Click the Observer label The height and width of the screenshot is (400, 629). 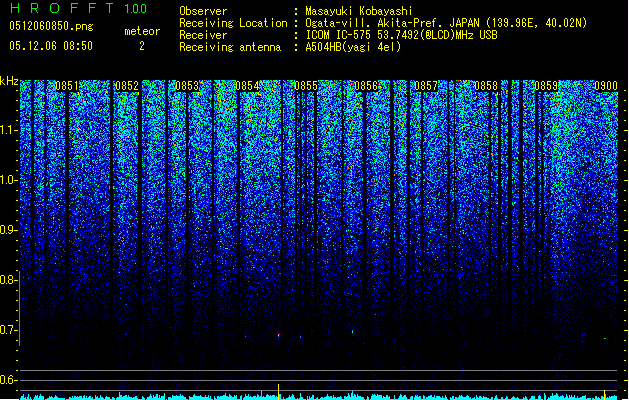tap(203, 11)
